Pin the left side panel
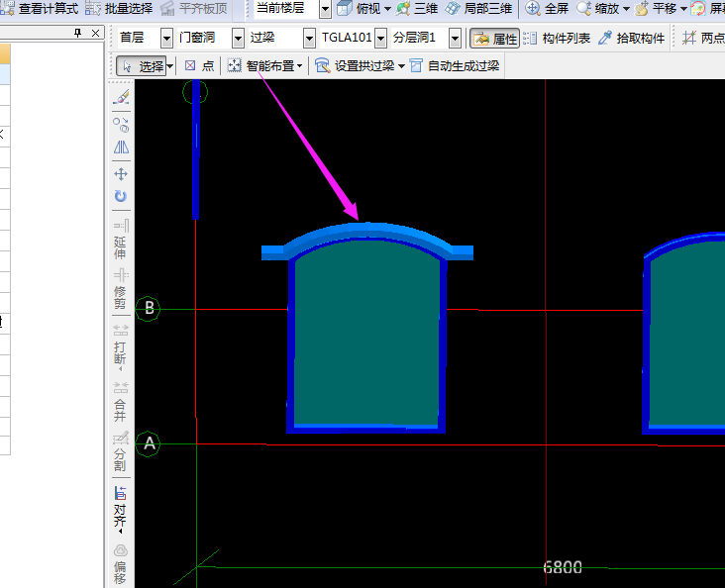 tap(77, 33)
